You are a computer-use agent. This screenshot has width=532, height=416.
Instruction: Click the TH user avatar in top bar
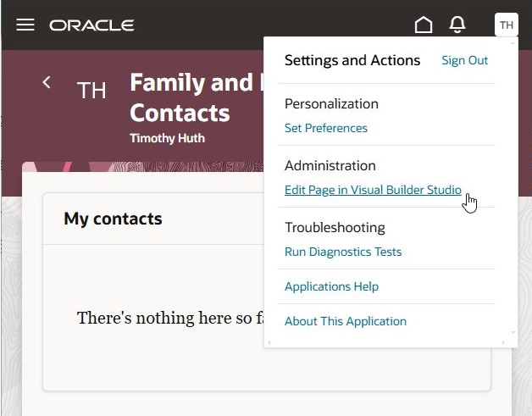pos(507,25)
